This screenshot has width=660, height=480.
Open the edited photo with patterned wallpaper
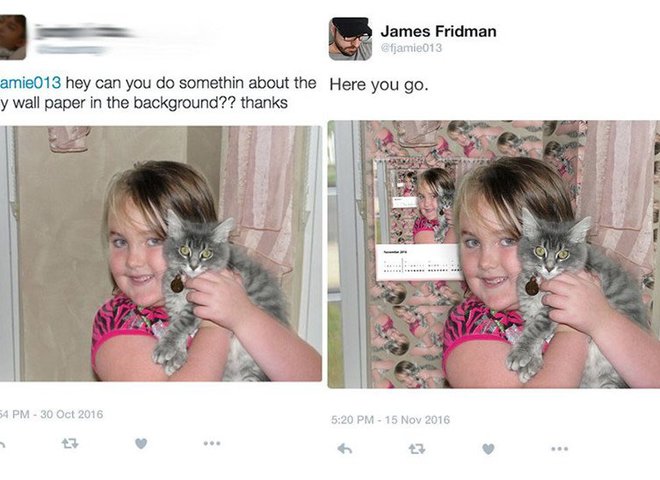[x=494, y=254]
